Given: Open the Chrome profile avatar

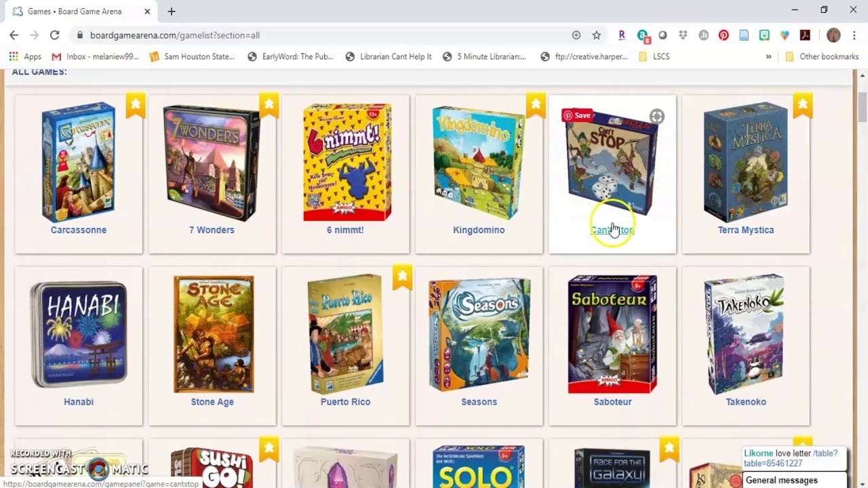Looking at the screenshot, I should (x=833, y=35).
